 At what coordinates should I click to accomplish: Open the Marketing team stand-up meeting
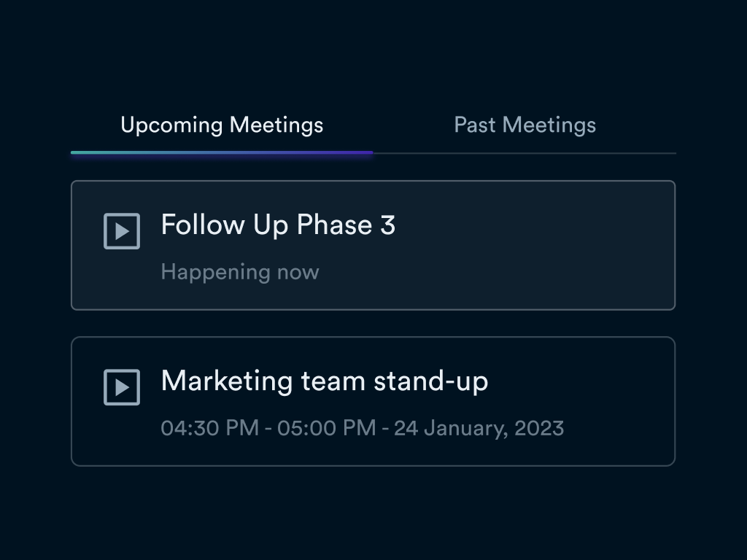pos(373,401)
